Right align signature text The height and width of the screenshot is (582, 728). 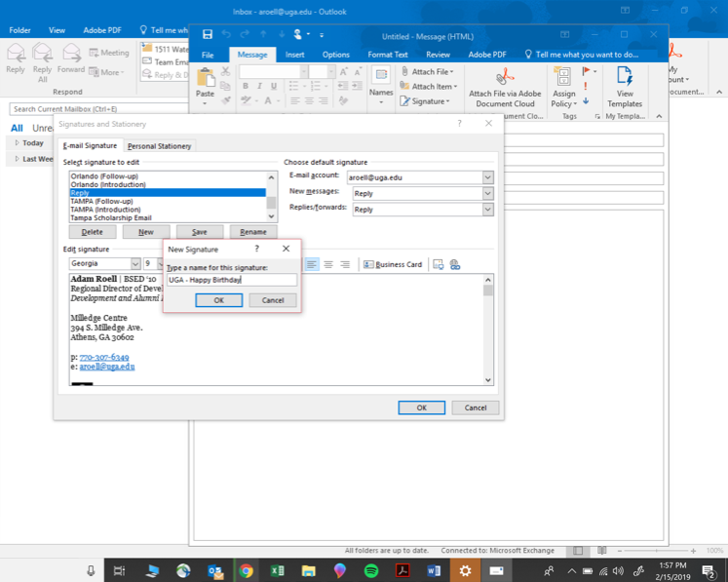(x=345, y=264)
